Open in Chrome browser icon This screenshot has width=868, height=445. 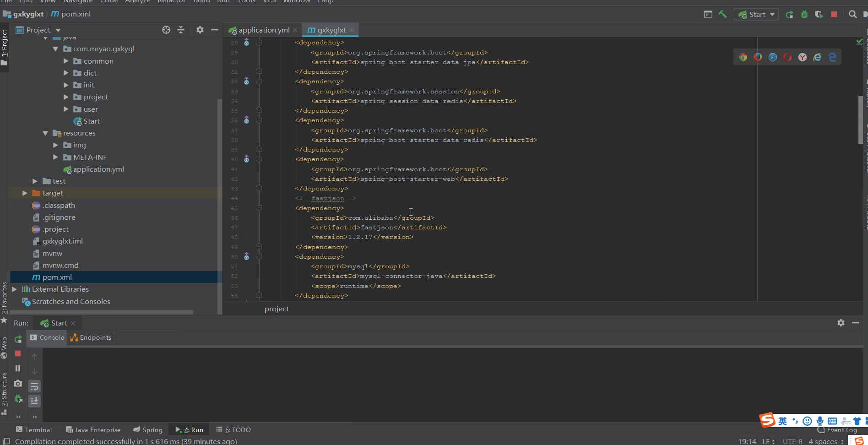(743, 57)
